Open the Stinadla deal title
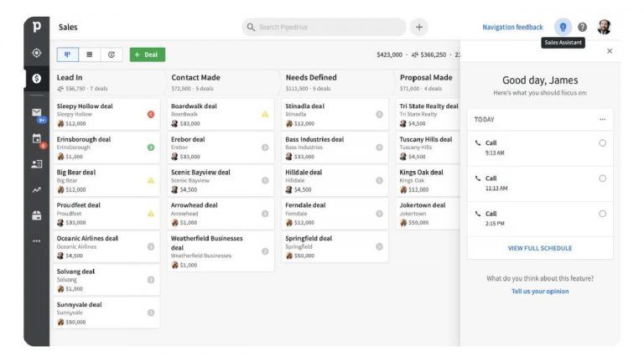 pos(304,106)
